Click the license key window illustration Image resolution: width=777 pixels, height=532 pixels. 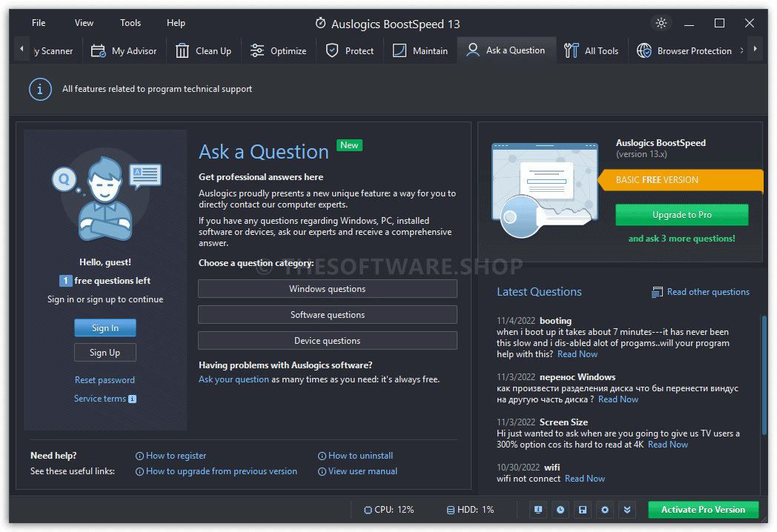(545, 190)
